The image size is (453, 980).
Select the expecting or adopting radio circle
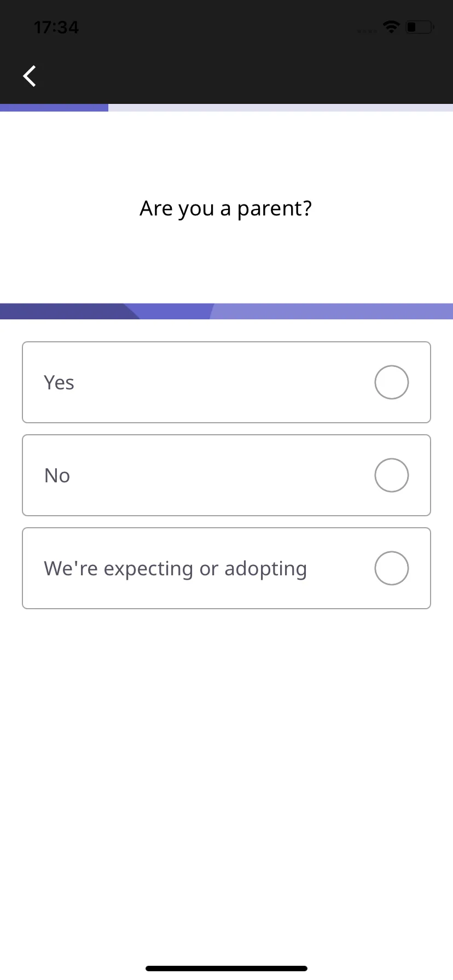pyautogui.click(x=392, y=568)
